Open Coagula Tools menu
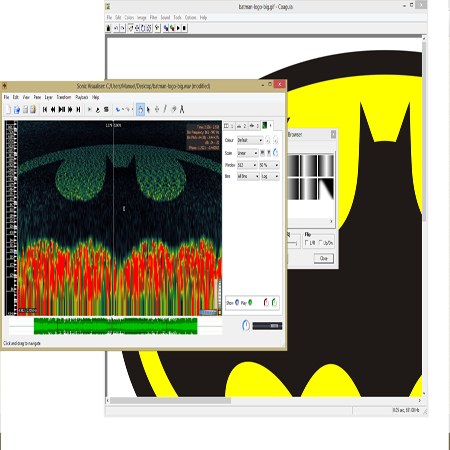 point(177,18)
